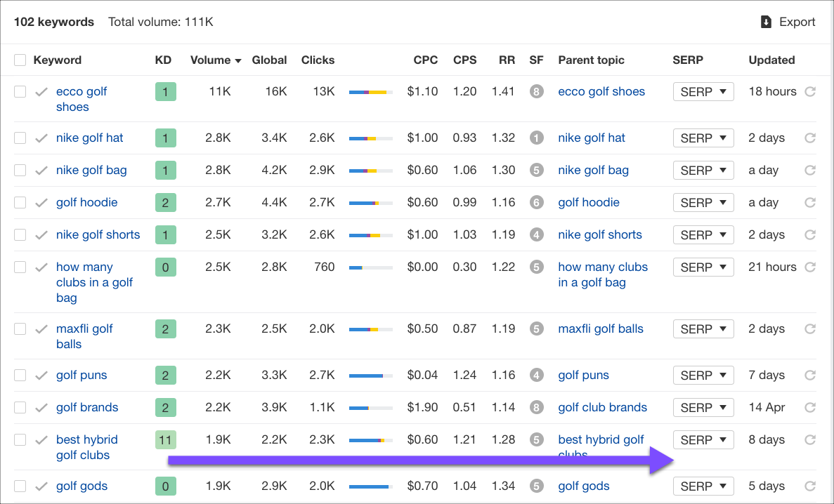Open SERP dropdown for how many clubs row
This screenshot has width=834, height=504.
(703, 267)
